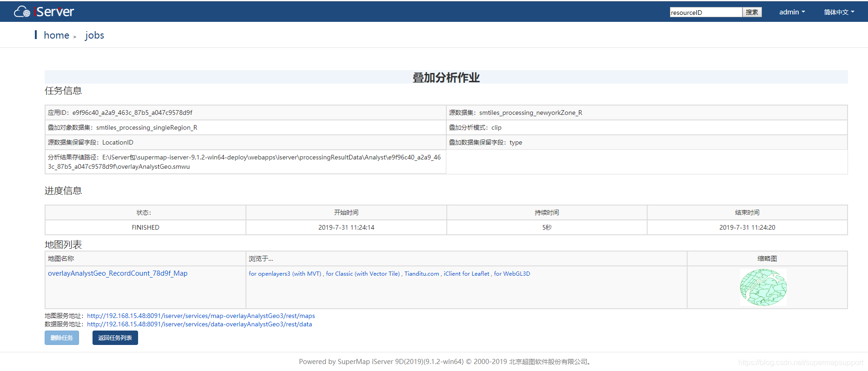868x371 pixels.
Task: Click the 开始时间 column header
Action: [x=346, y=212]
